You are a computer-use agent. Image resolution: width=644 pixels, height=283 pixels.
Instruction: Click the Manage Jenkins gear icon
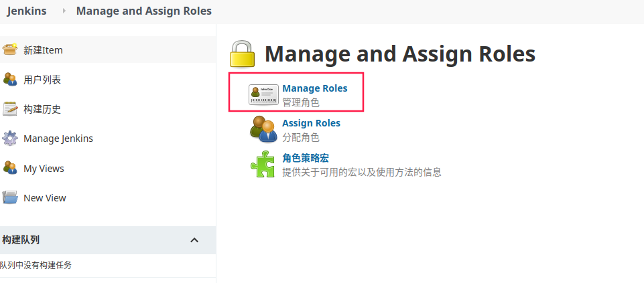(x=10, y=138)
